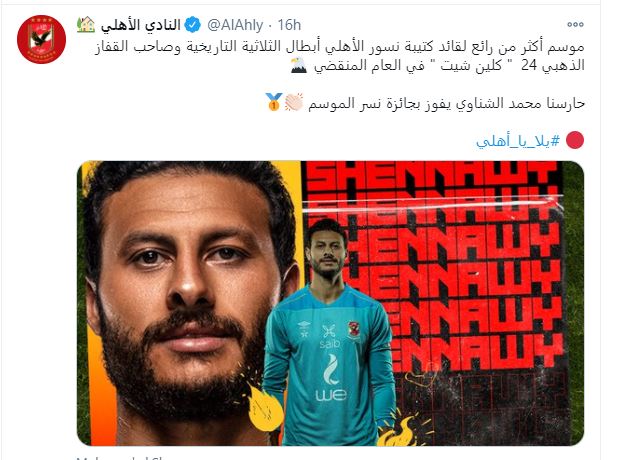
Task: Click the WE sponsor logo on the jersey
Action: pyautogui.click(x=331, y=394)
